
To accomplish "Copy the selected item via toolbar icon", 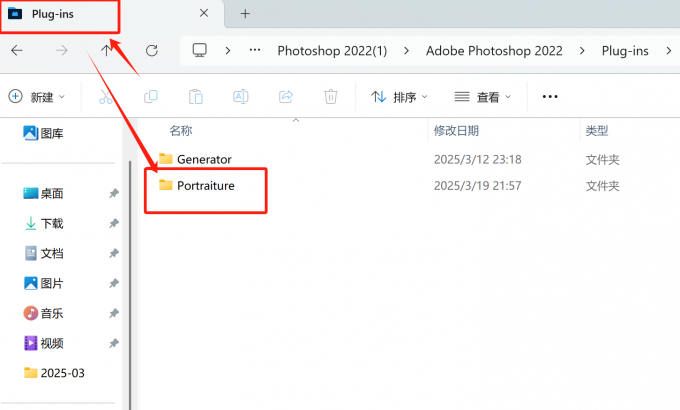I will 150,96.
